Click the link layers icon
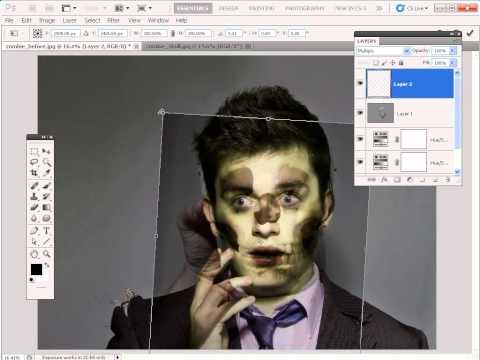 [x=371, y=180]
